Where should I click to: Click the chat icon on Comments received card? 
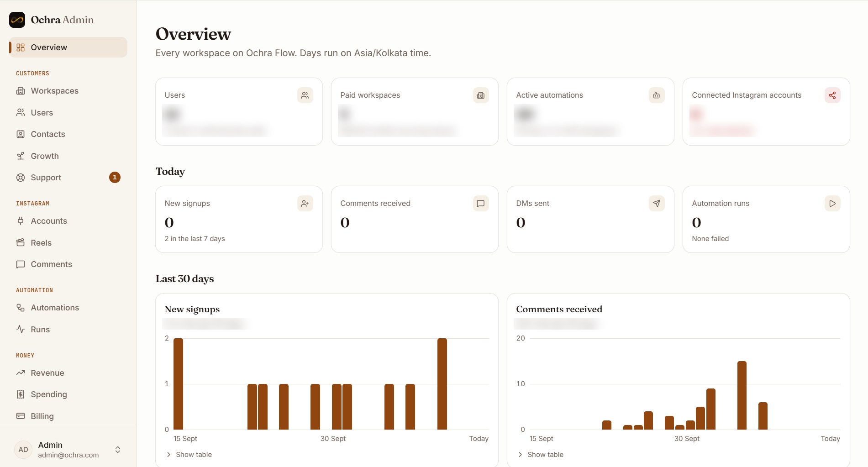pos(481,204)
